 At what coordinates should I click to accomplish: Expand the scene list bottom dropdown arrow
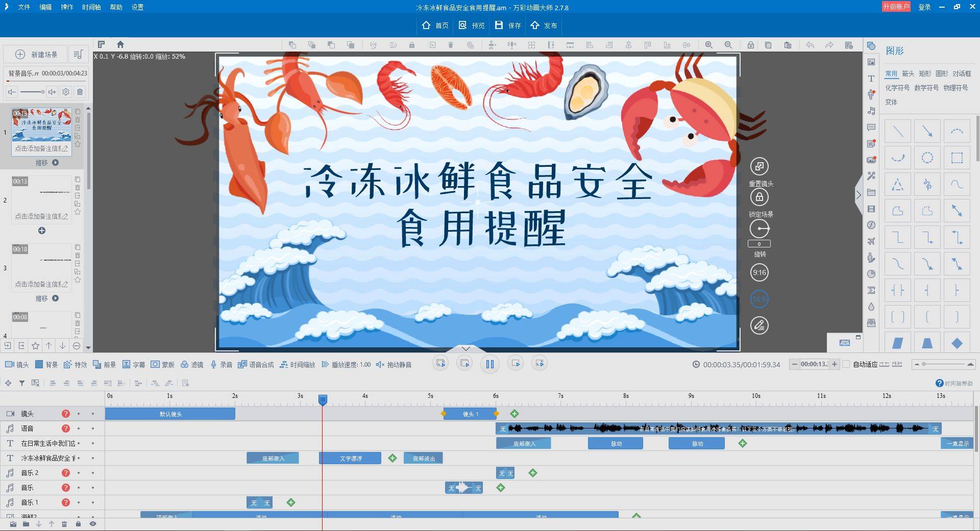88,347
